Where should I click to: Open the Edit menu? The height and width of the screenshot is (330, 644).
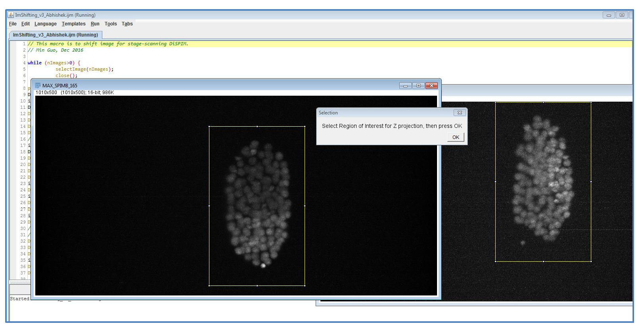coord(25,24)
